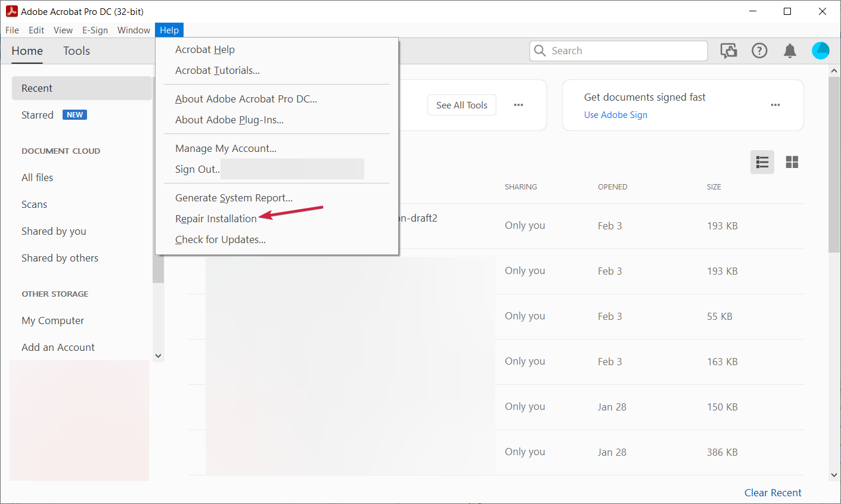Click the Use Adobe Sign link
Image resolution: width=841 pixels, height=504 pixels.
click(x=616, y=115)
